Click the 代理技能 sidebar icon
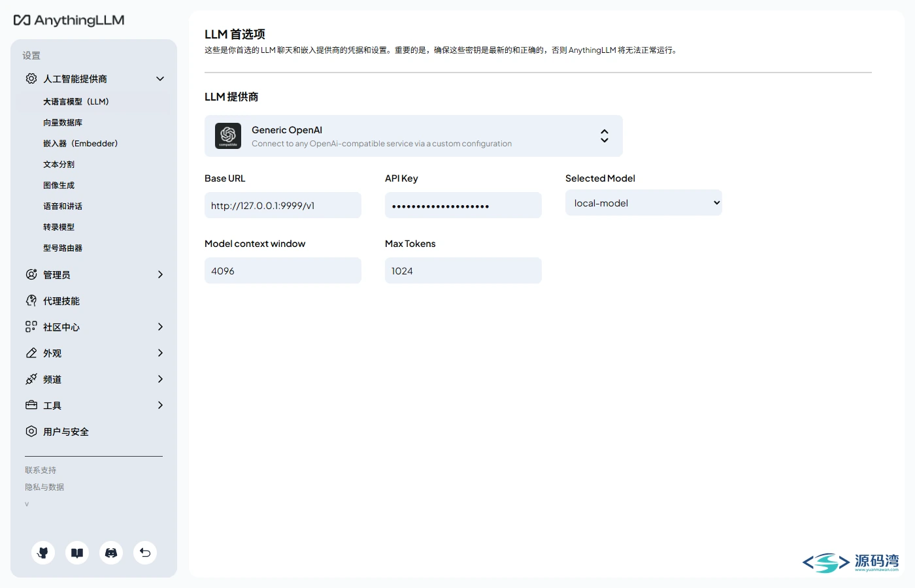 31,301
